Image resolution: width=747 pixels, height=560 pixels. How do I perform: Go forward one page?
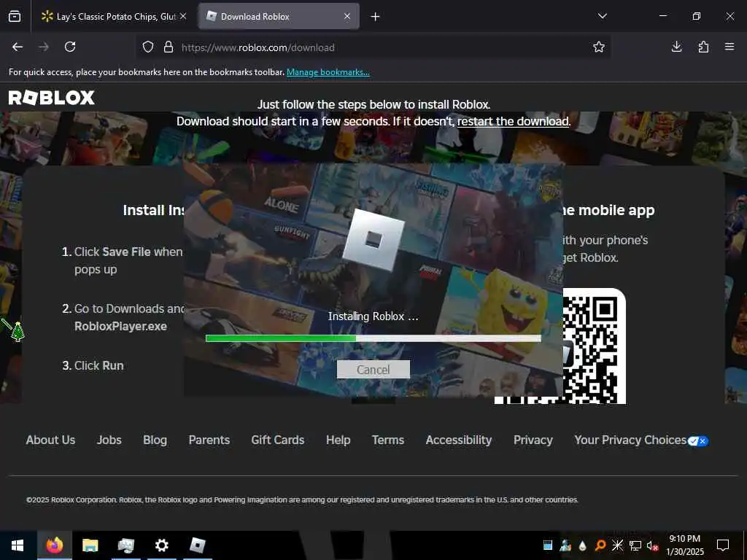point(44,47)
